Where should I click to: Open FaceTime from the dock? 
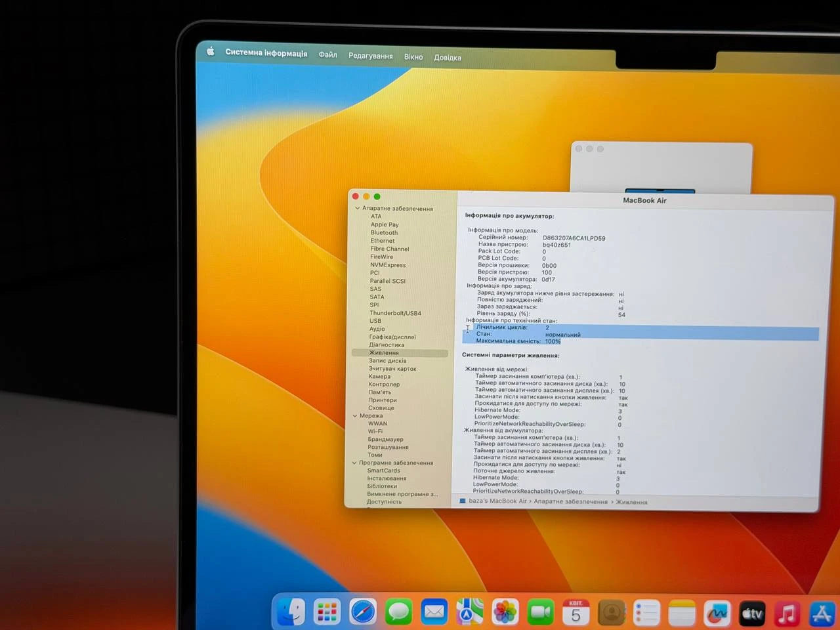tap(540, 612)
